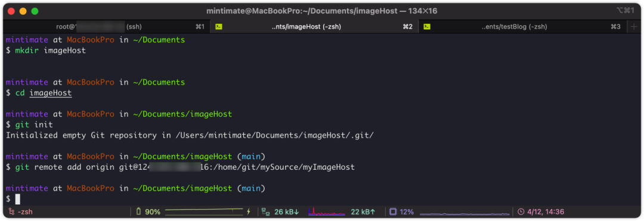
Task: Click the git branch icon beside -zsh
Action: point(10,212)
